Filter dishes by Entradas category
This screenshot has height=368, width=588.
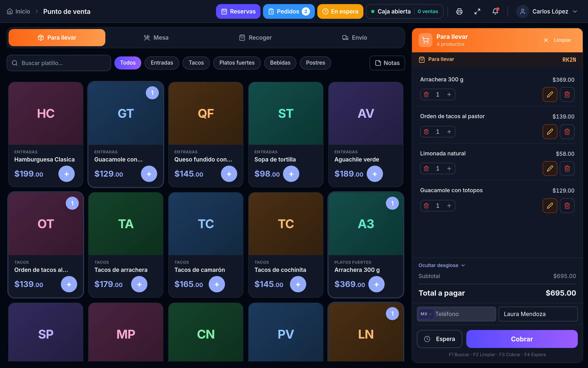click(162, 63)
